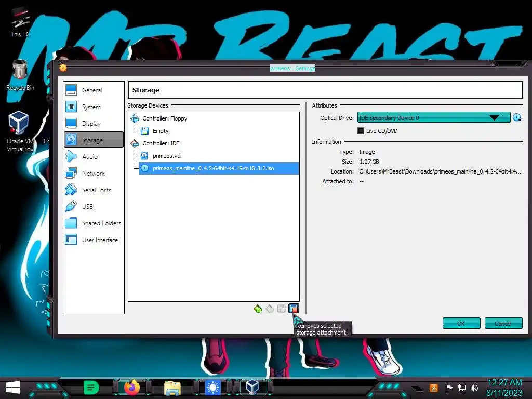Select the Empty floppy drive entry

pos(160,131)
